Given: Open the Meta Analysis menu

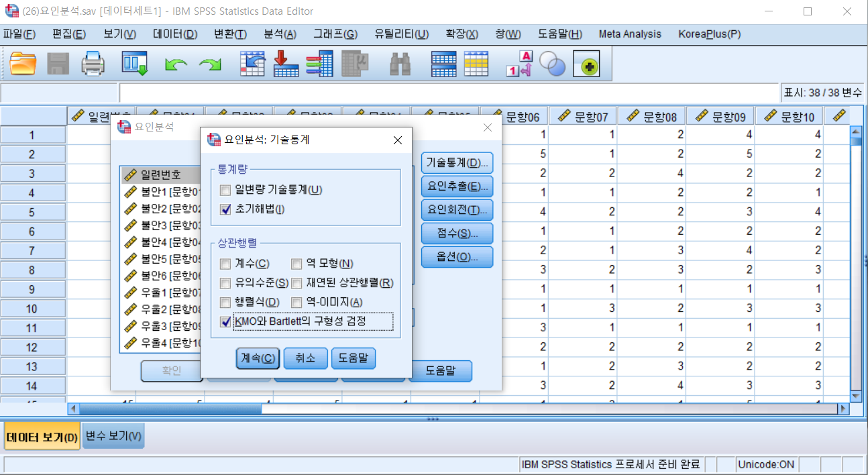Looking at the screenshot, I should click(x=629, y=34).
